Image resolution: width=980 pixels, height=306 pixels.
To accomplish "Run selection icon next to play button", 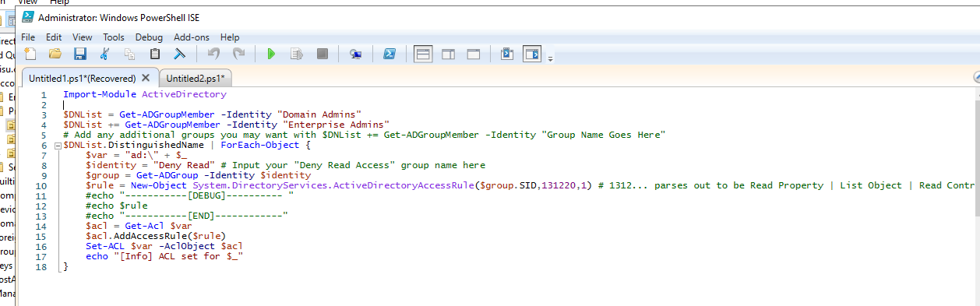I will (296, 54).
